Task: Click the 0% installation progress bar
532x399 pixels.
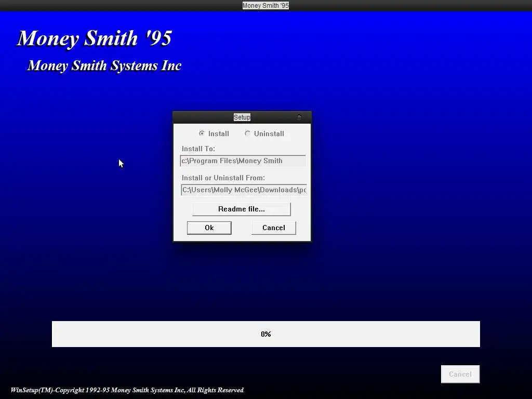Action: [265, 334]
